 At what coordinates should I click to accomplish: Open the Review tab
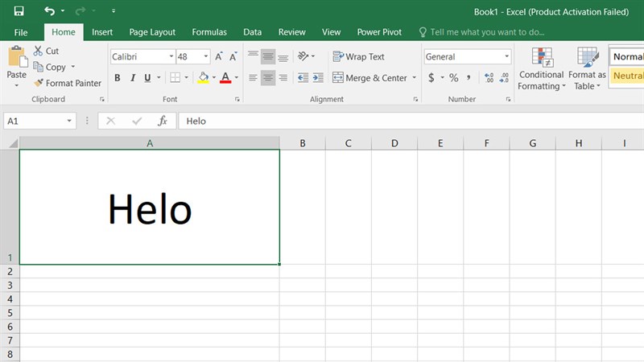(291, 32)
